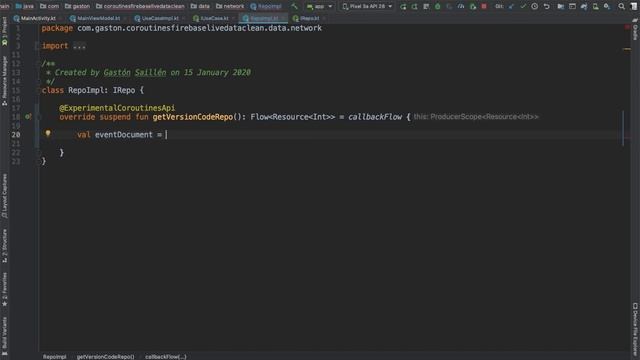The height and width of the screenshot is (360, 640).
Task: Open the Pixel 3a device selector dropdown
Action: 367,6
